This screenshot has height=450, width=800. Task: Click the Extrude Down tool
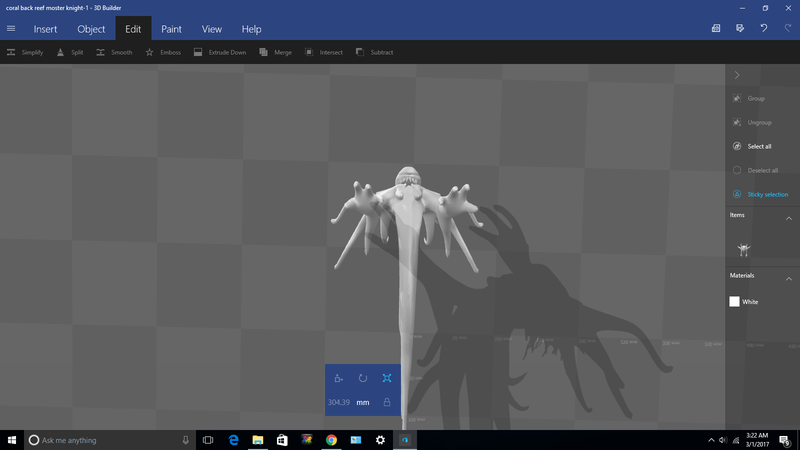pyautogui.click(x=220, y=52)
